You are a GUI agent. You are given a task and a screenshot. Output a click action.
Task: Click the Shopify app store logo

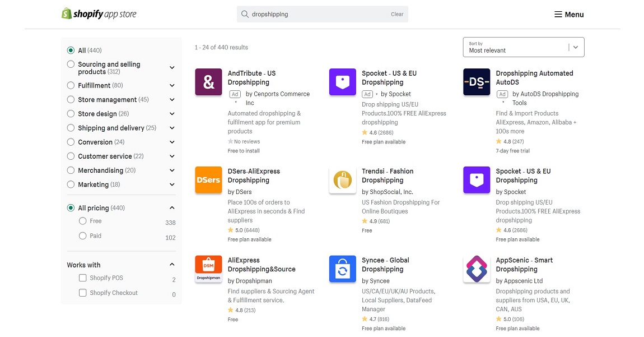point(99,14)
